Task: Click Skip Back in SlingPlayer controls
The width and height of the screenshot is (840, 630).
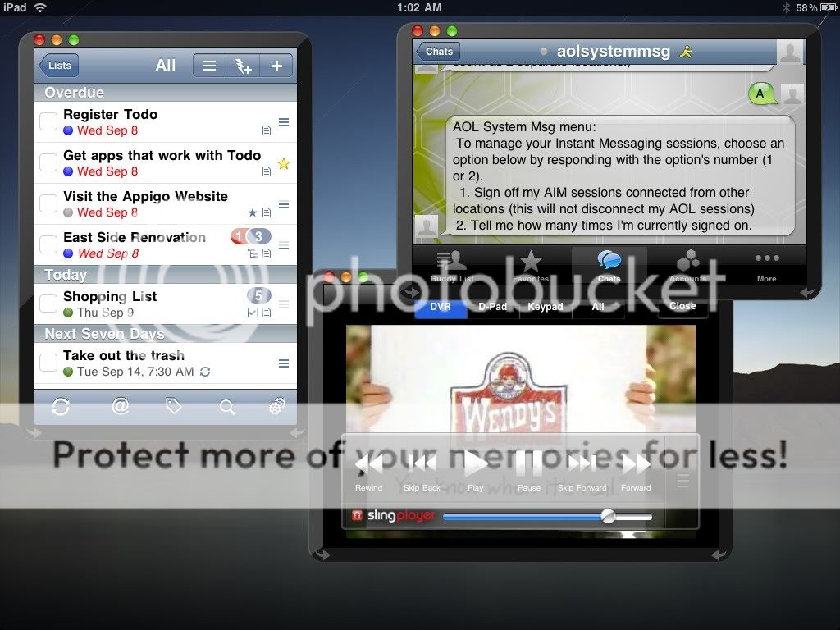Action: (x=422, y=471)
